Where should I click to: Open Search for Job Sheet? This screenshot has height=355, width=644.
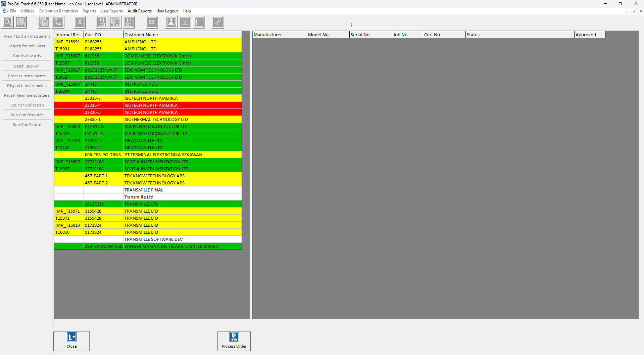point(27,46)
